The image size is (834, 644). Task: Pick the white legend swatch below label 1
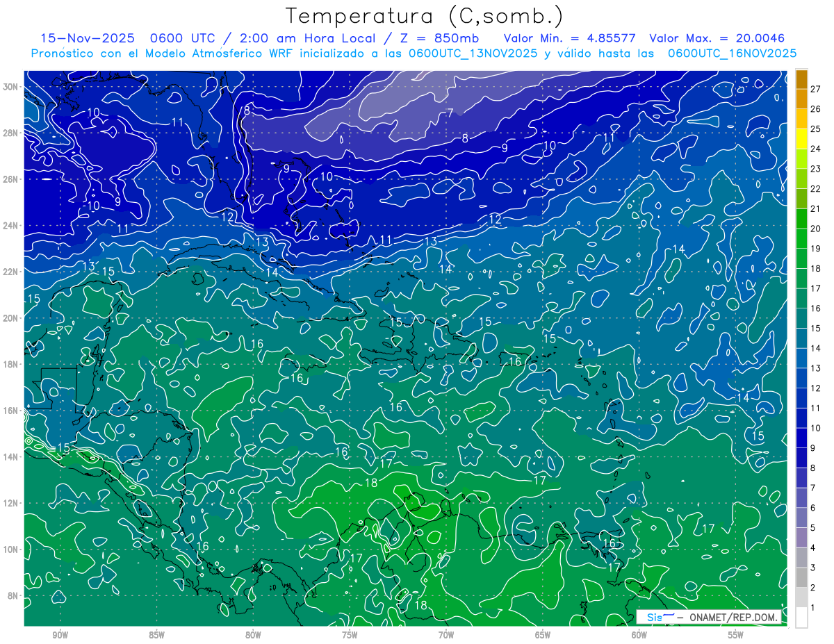tap(801, 618)
